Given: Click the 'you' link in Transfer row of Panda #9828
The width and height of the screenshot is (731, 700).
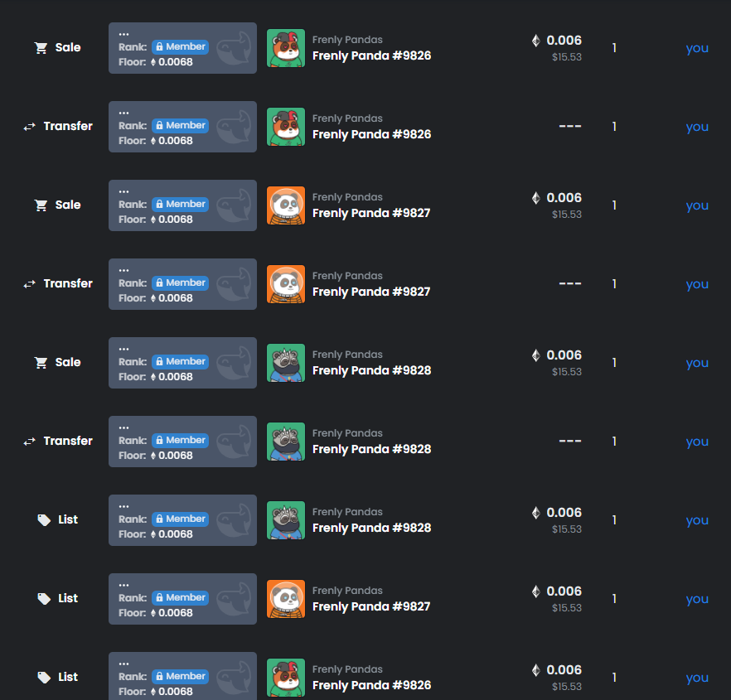Looking at the screenshot, I should pos(697,442).
